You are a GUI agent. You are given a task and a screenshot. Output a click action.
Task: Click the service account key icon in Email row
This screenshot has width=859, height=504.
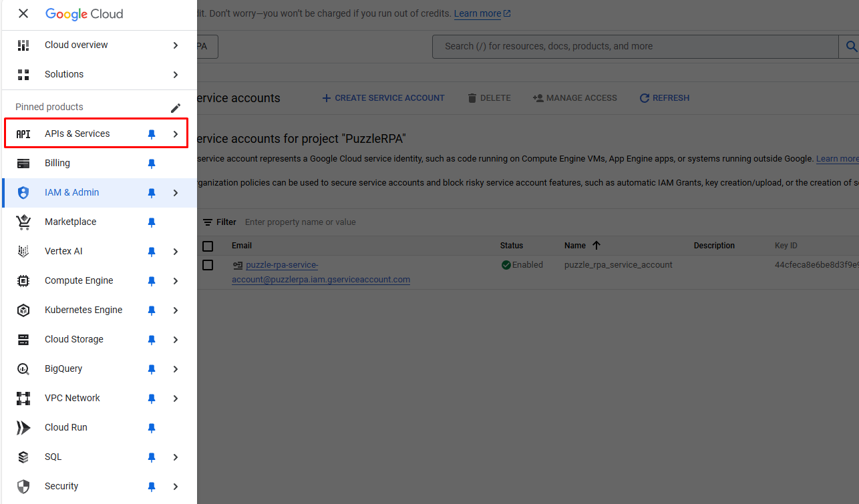[238, 265]
